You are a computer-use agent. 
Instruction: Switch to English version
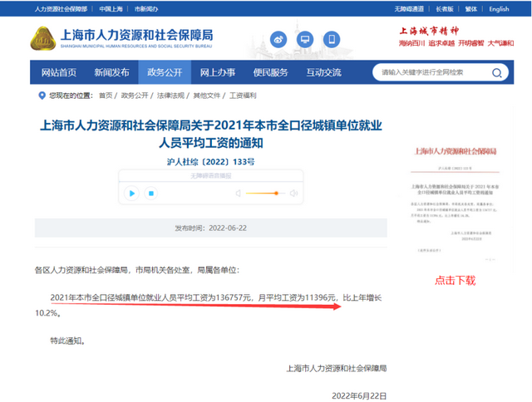(x=499, y=9)
